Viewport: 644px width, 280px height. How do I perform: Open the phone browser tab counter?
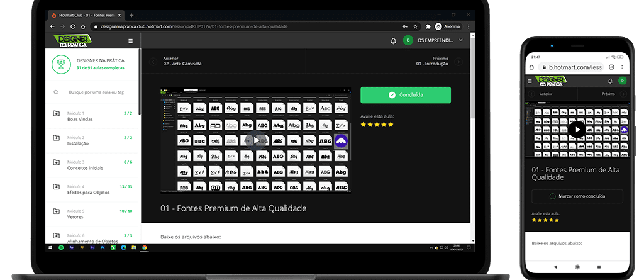611,67
